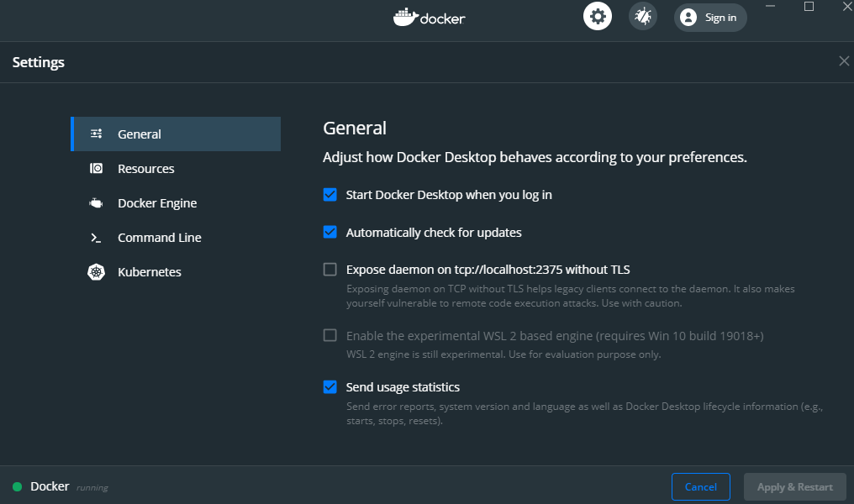Disable Start Docker Desktop when you log in
The width and height of the screenshot is (854, 504).
330,195
